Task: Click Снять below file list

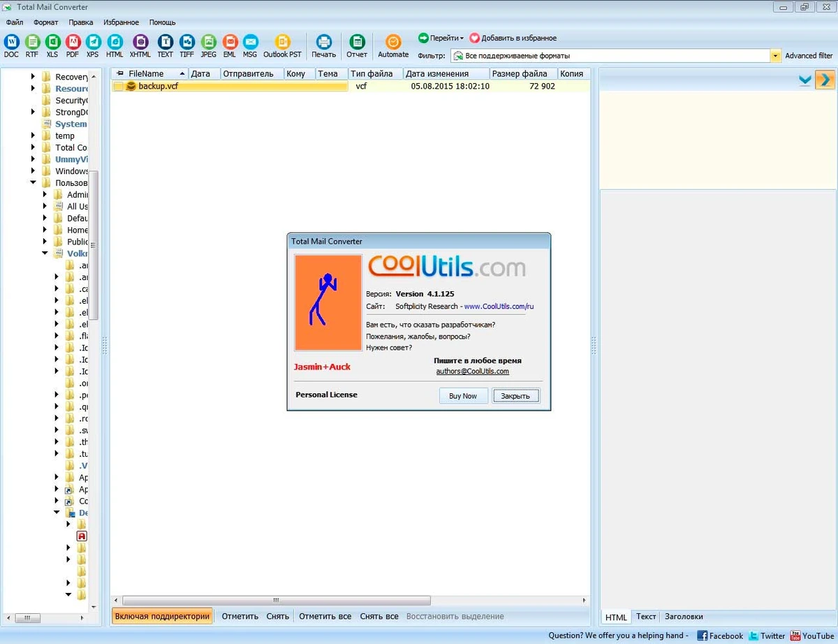Action: 278,616
